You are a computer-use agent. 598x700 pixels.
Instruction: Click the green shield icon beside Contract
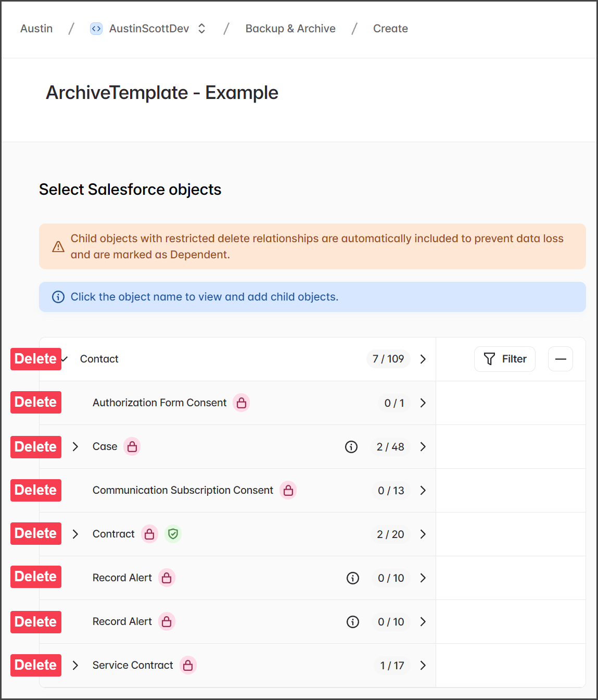point(173,534)
